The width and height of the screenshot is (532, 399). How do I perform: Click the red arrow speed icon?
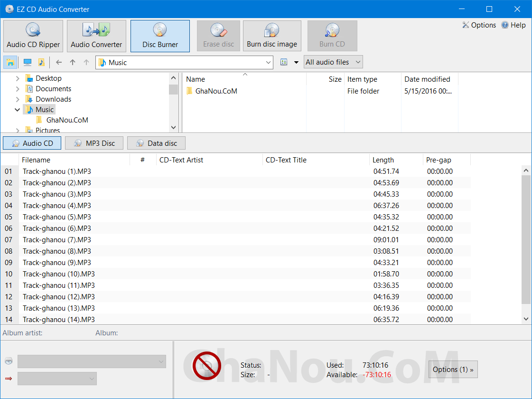pyautogui.click(x=9, y=379)
